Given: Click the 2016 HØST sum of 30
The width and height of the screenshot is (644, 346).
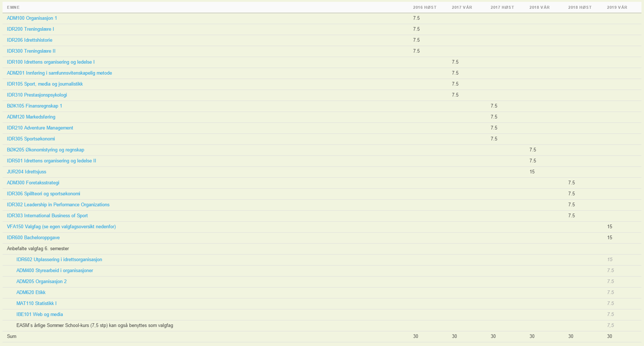Looking at the screenshot, I should pyautogui.click(x=416, y=336).
